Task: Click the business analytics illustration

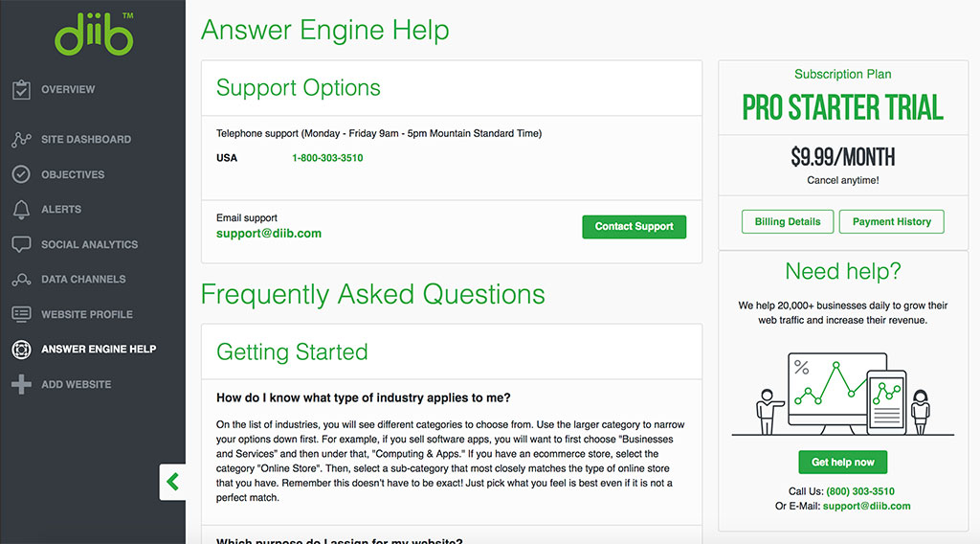Action: [842, 394]
